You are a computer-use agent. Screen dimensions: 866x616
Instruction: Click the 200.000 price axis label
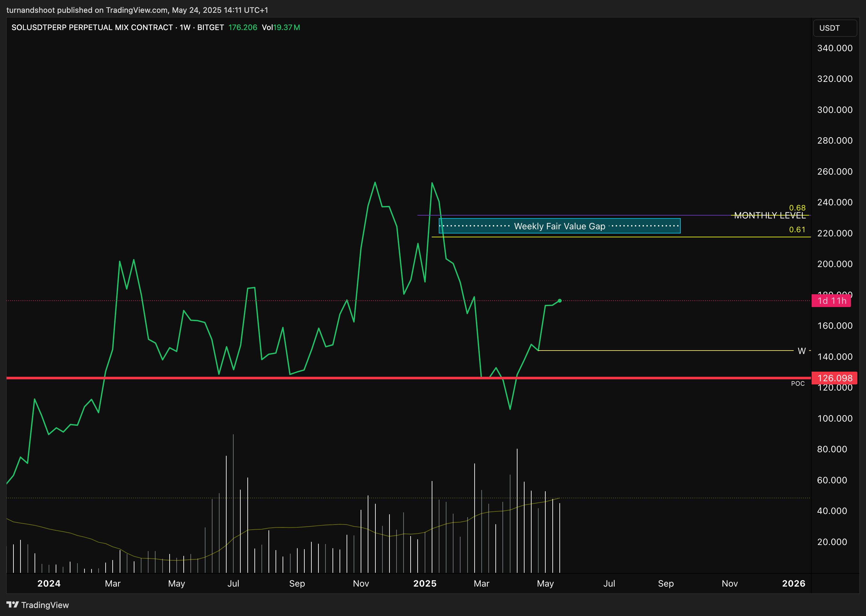click(835, 264)
